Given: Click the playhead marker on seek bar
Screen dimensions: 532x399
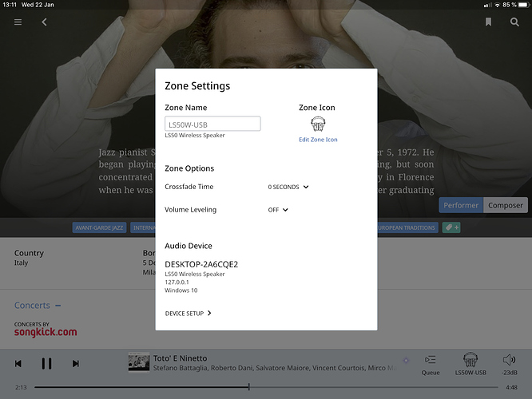Looking at the screenshot, I should (249, 386).
